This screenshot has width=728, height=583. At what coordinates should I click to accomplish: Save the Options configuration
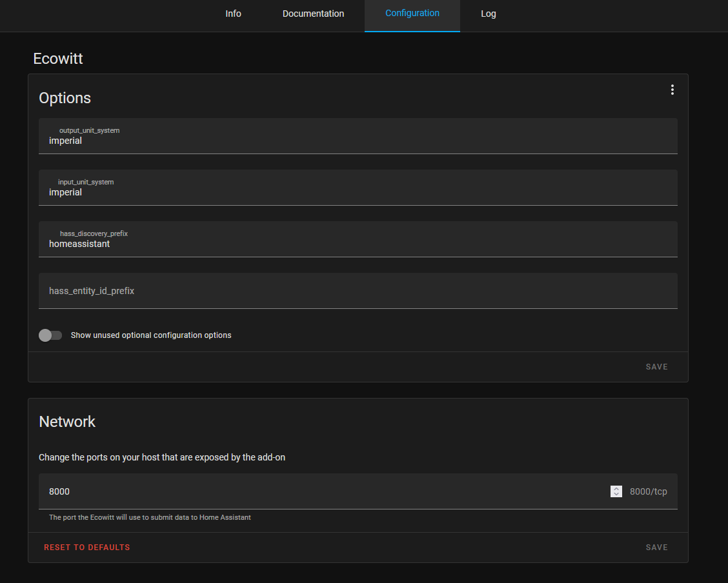tap(656, 366)
